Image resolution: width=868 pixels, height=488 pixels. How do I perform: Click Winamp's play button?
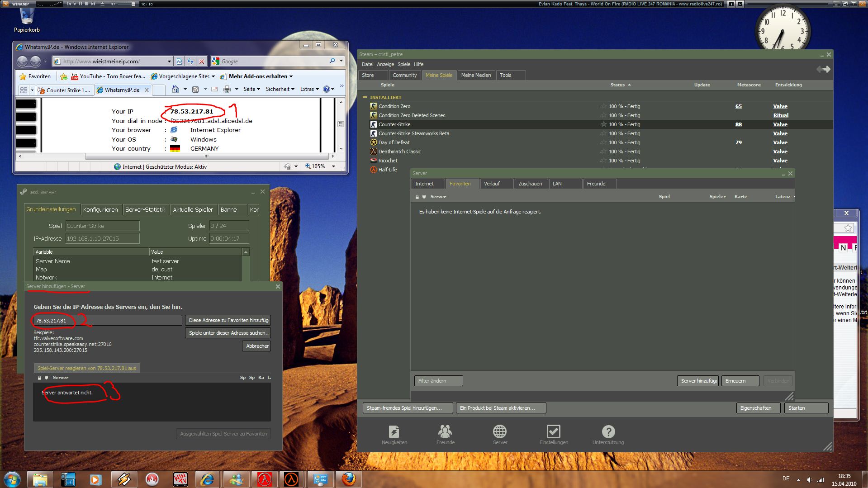[75, 4]
